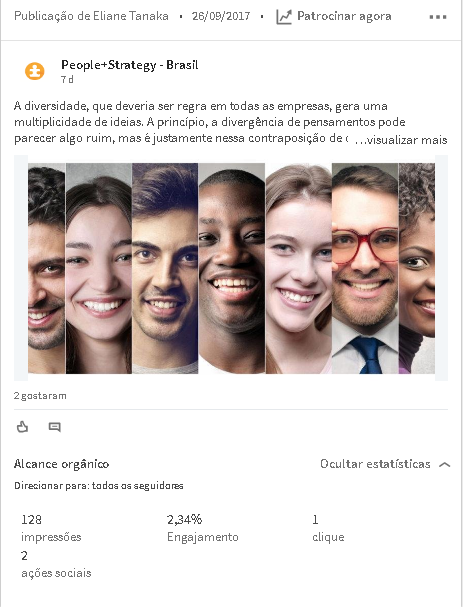Click Publicação de Eliane Tanaka text
Viewport: 463px width, 607px height.
click(x=91, y=16)
